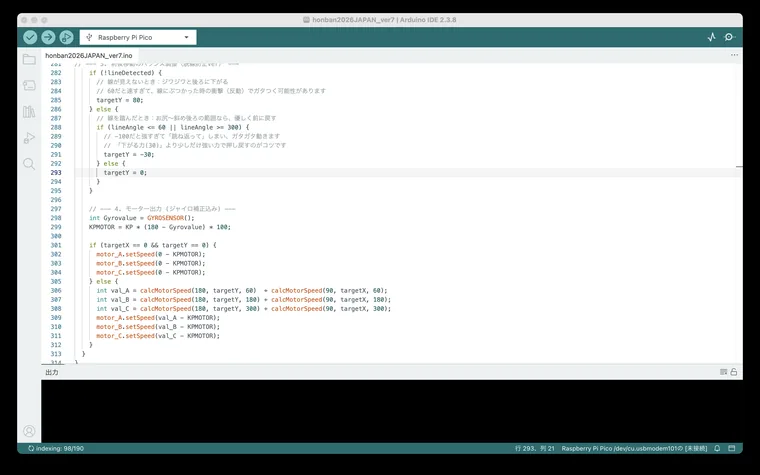Open the Sketchbook folder sidebar icon
Image resolution: width=760 pixels, height=475 pixels.
click(x=29, y=60)
